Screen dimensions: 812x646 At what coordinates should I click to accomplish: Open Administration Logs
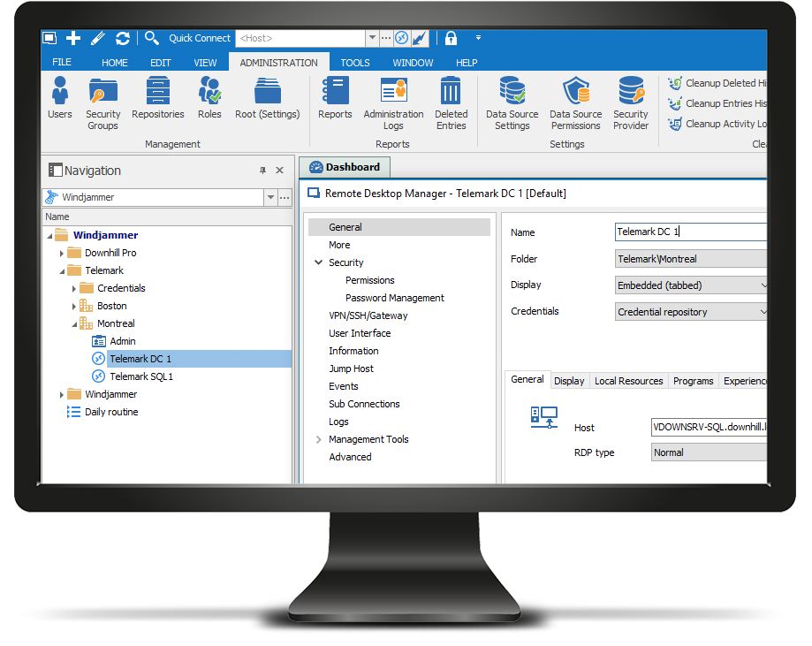point(393,103)
